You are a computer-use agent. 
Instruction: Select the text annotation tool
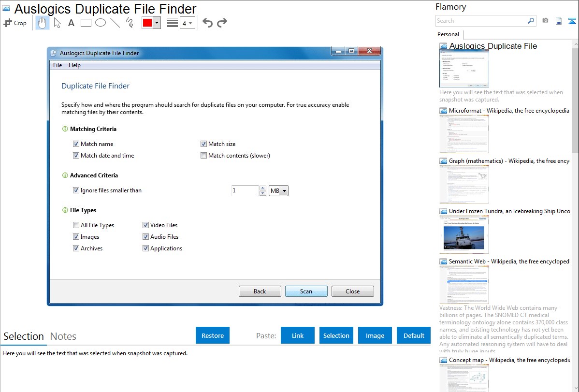(71, 23)
